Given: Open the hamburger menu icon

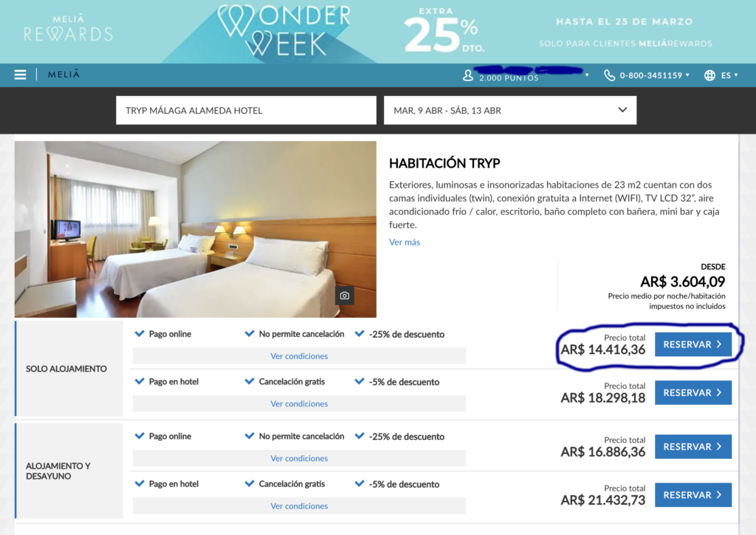Looking at the screenshot, I should coord(20,75).
